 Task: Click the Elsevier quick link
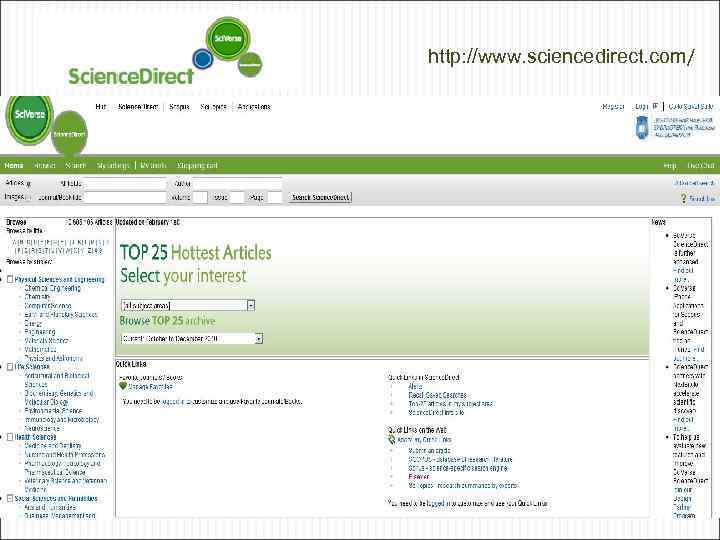pyautogui.click(x=419, y=477)
